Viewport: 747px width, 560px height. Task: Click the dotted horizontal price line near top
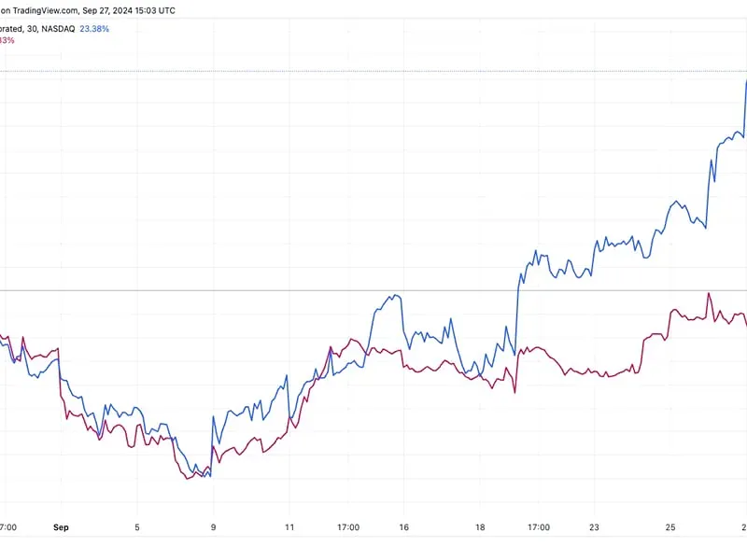point(373,71)
